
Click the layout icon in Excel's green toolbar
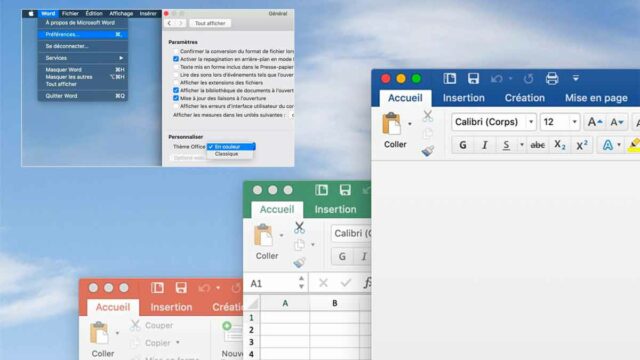click(x=321, y=190)
